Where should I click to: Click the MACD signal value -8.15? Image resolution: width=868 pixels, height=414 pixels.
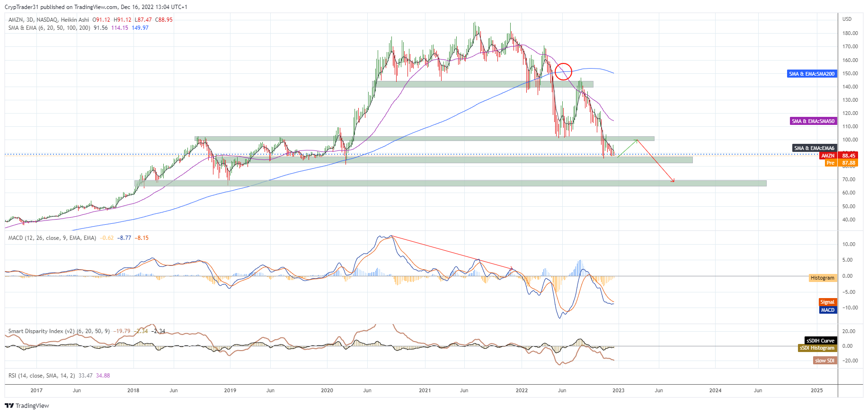click(x=142, y=238)
